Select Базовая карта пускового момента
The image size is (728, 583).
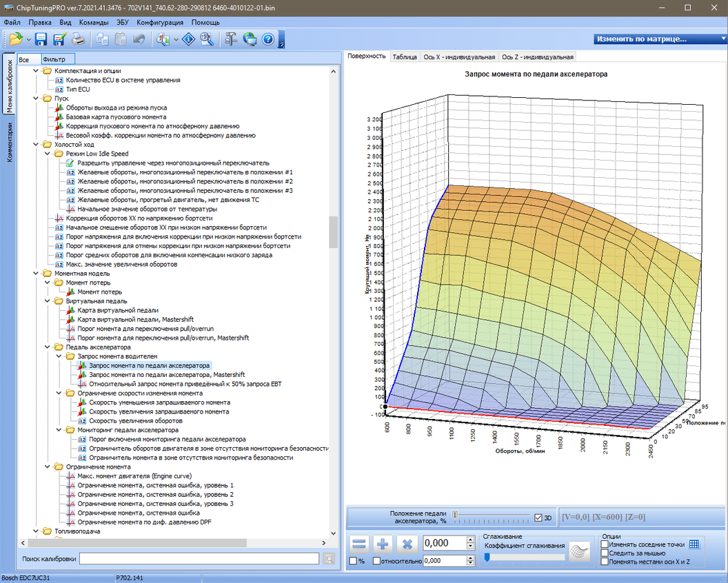tap(116, 117)
